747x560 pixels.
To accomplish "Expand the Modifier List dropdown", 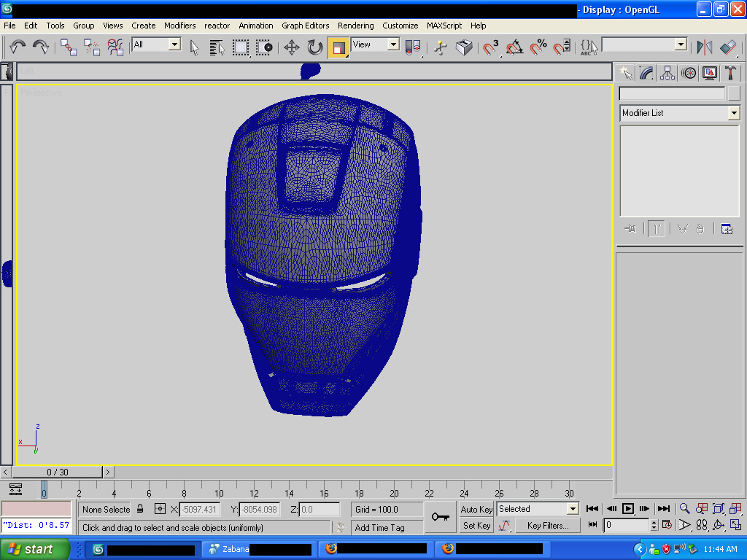I will [x=733, y=113].
